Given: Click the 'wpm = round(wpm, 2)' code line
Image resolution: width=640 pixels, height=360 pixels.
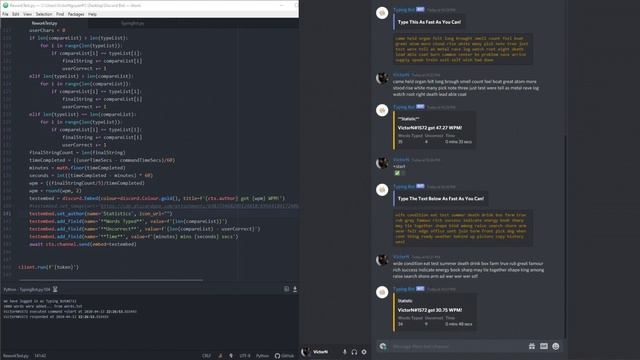Looking at the screenshot, I should coord(55,191).
